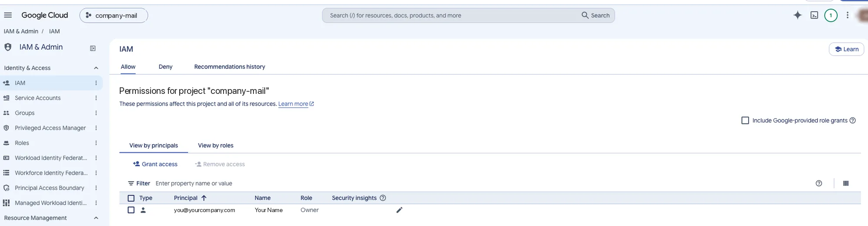Image resolution: width=868 pixels, height=226 pixels.
Task: Follow the Learn more link
Action: click(x=296, y=104)
